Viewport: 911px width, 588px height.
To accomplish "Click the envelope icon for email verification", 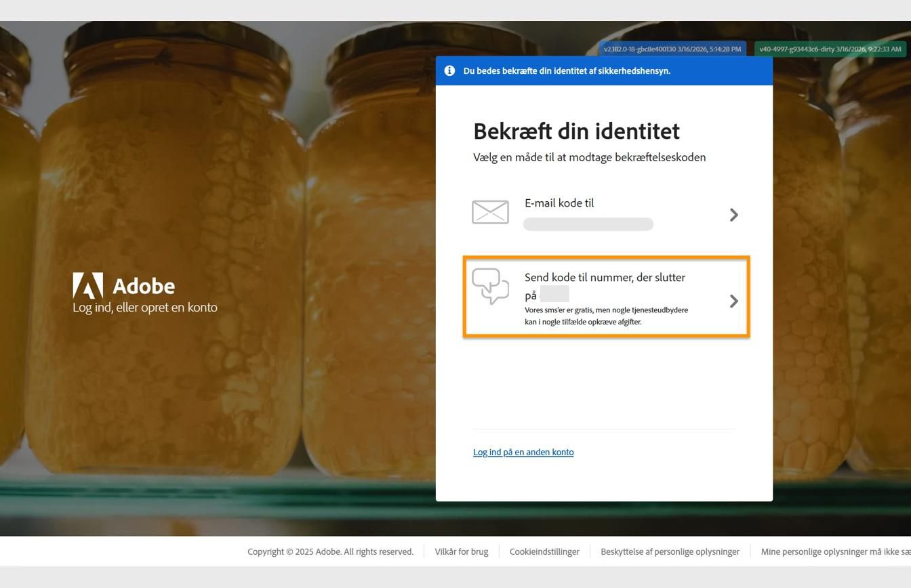I will click(x=489, y=212).
